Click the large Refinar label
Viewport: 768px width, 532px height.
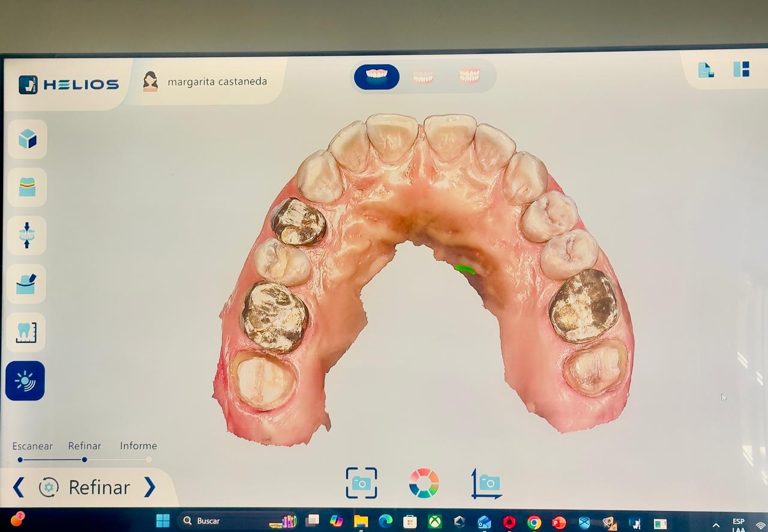click(x=99, y=487)
